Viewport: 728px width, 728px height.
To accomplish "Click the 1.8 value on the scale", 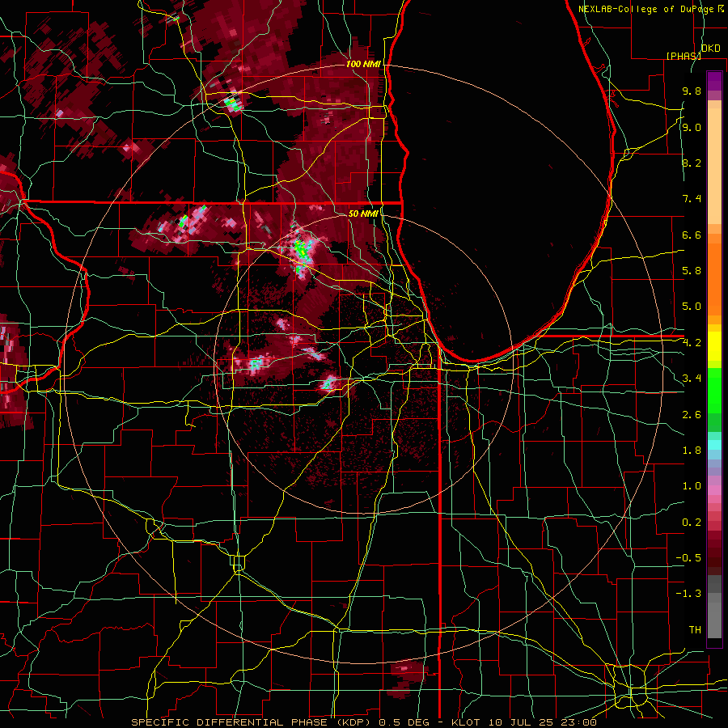I will tap(692, 451).
